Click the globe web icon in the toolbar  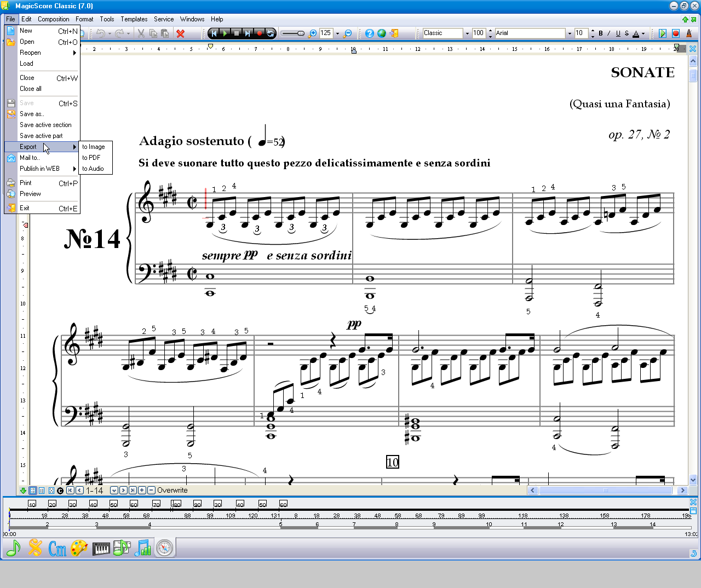coord(382,33)
